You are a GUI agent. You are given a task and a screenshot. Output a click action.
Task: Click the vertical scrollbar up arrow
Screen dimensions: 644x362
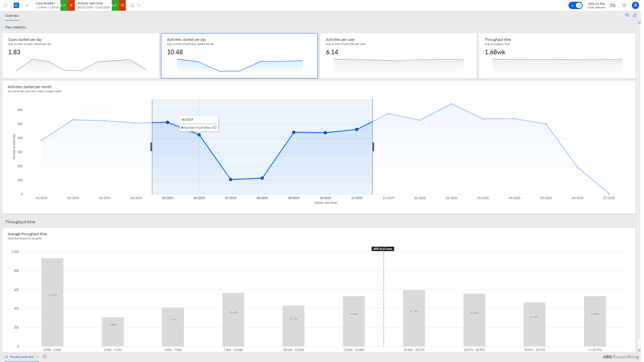639,23
